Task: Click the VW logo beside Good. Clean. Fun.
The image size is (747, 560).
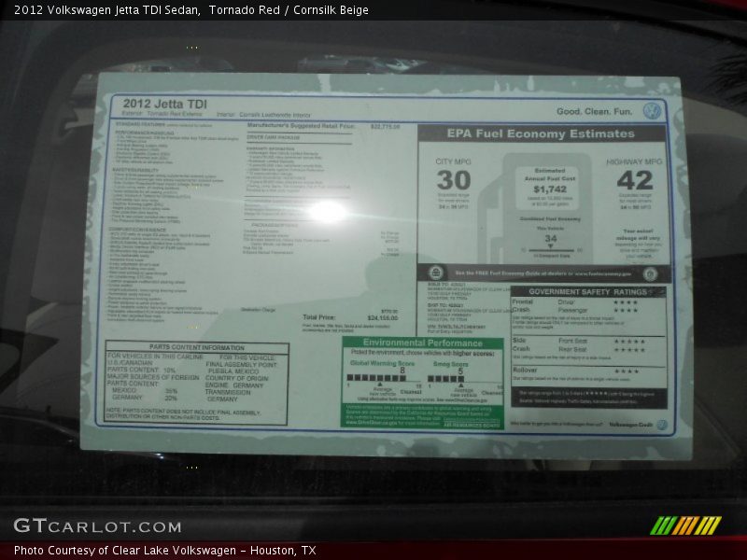Action: point(652,111)
